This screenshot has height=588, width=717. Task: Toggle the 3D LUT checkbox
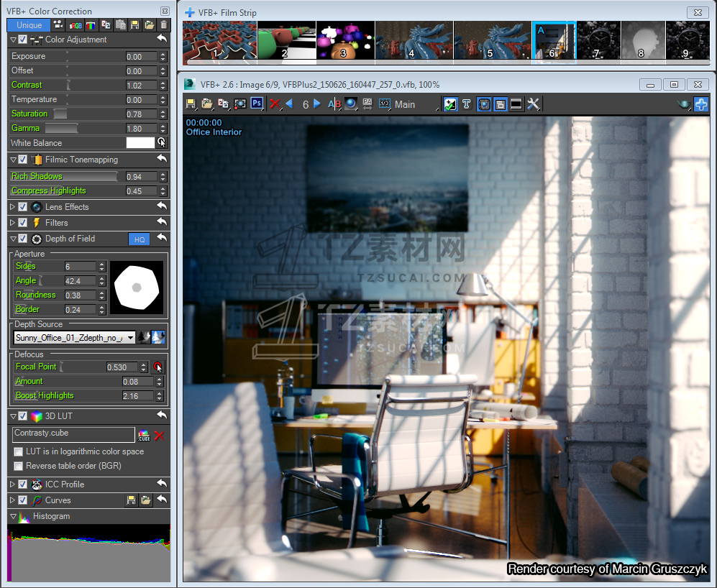coord(22,416)
